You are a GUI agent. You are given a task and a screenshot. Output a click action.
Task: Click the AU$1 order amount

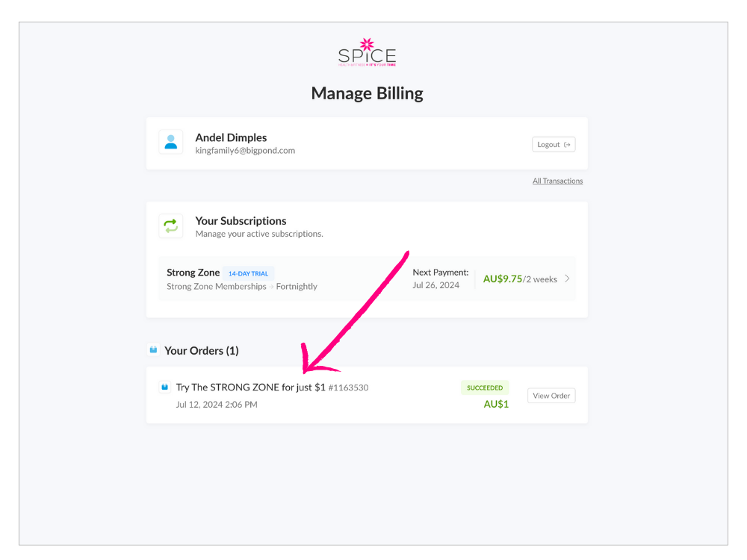(496, 405)
